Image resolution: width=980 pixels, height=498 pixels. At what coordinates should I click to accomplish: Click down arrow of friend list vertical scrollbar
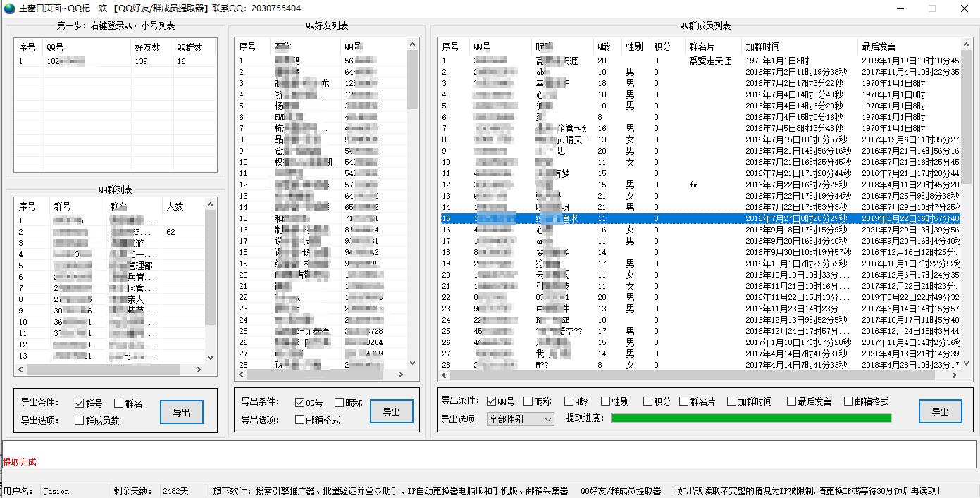click(413, 363)
